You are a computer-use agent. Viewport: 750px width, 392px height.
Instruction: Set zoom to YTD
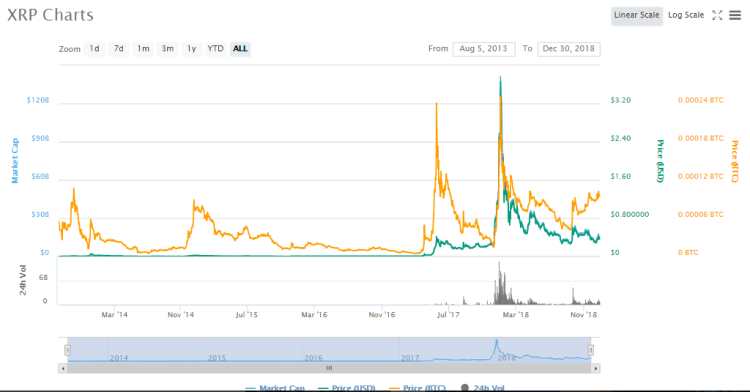(x=215, y=49)
